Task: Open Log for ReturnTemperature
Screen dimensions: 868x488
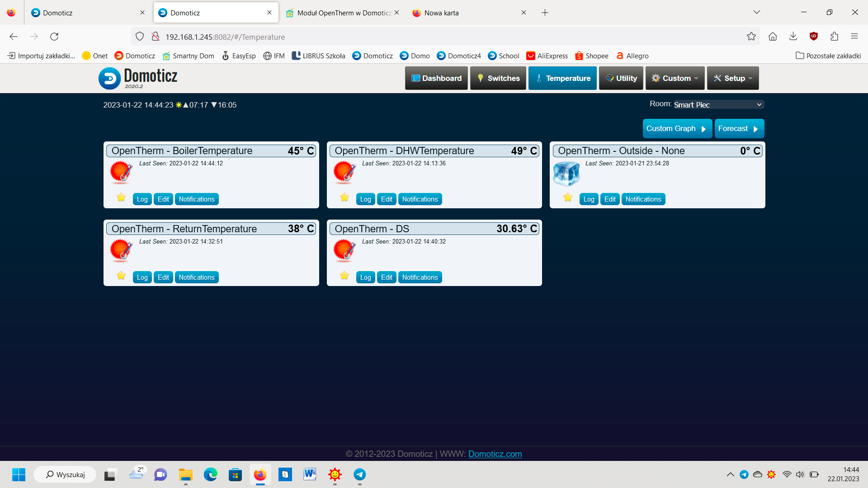Action: [x=142, y=277]
